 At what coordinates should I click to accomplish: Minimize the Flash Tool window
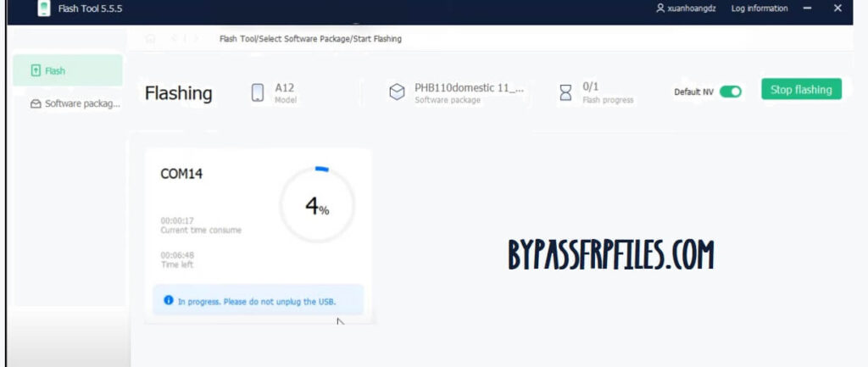[x=807, y=8]
